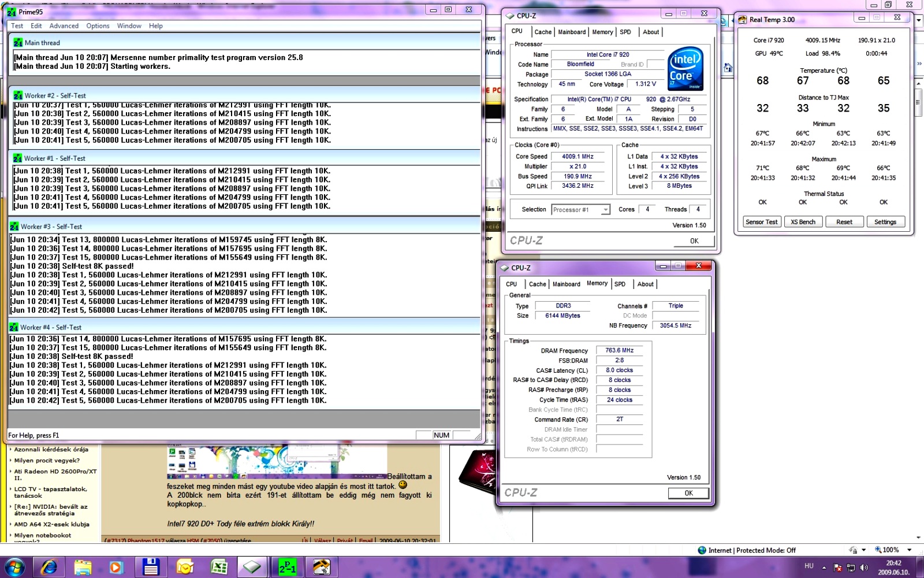
Task: Click the network tray icon
Action: pos(851,567)
